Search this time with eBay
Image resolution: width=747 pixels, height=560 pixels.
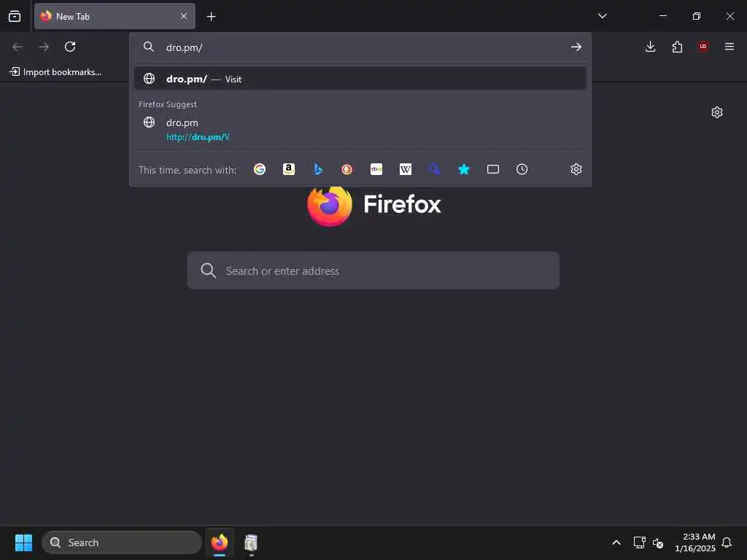[376, 169]
